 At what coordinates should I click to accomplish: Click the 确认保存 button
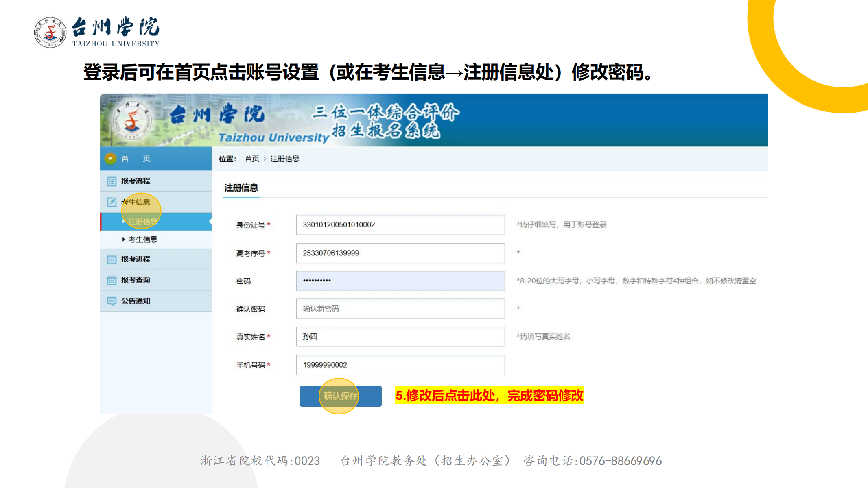point(341,396)
